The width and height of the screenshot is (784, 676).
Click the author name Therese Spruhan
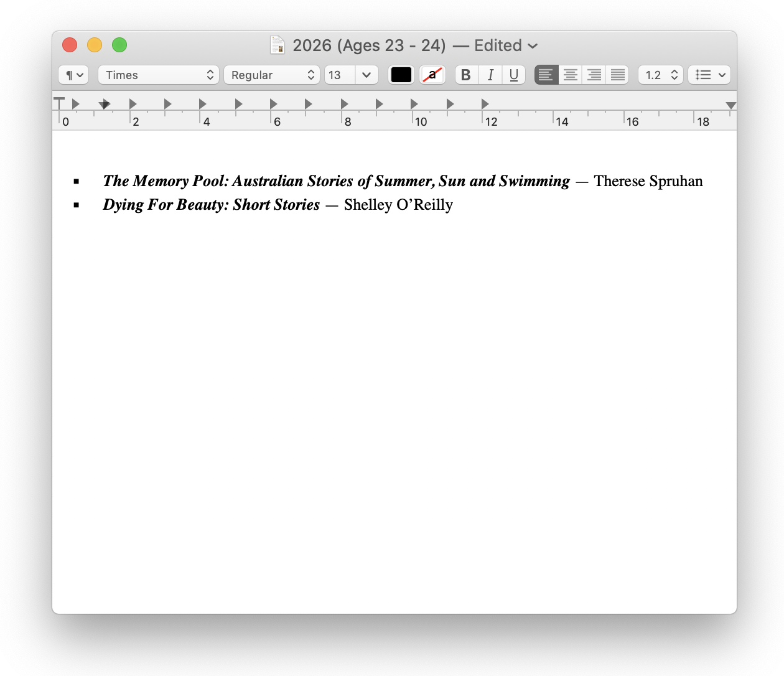click(x=648, y=181)
